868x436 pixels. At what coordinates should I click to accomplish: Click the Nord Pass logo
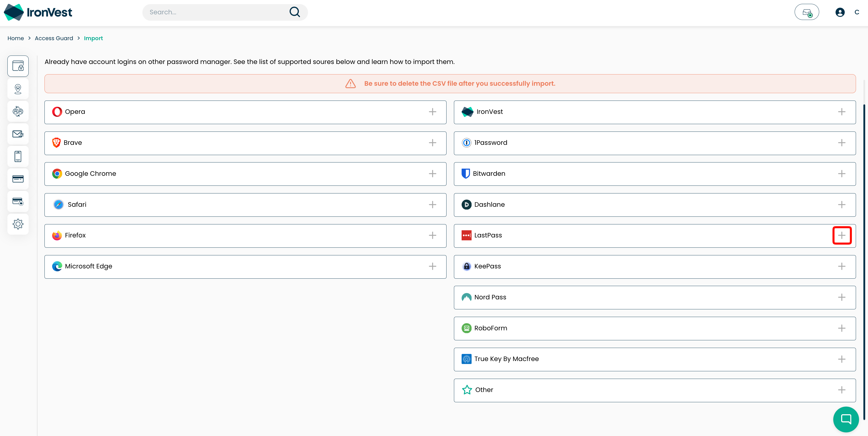coord(466,297)
